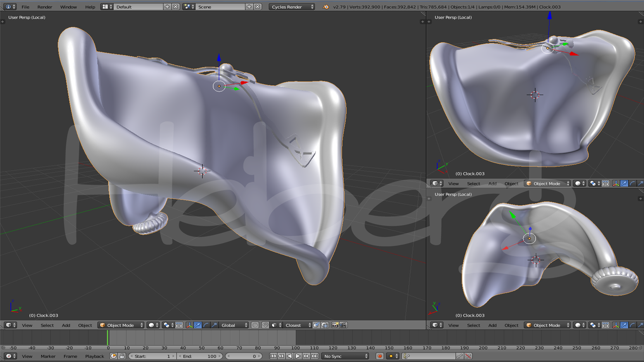
Task: Open timeline View menu
Action: coord(27,356)
